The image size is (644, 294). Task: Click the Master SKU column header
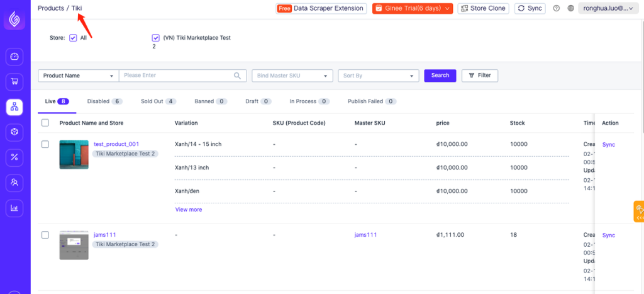(370, 123)
